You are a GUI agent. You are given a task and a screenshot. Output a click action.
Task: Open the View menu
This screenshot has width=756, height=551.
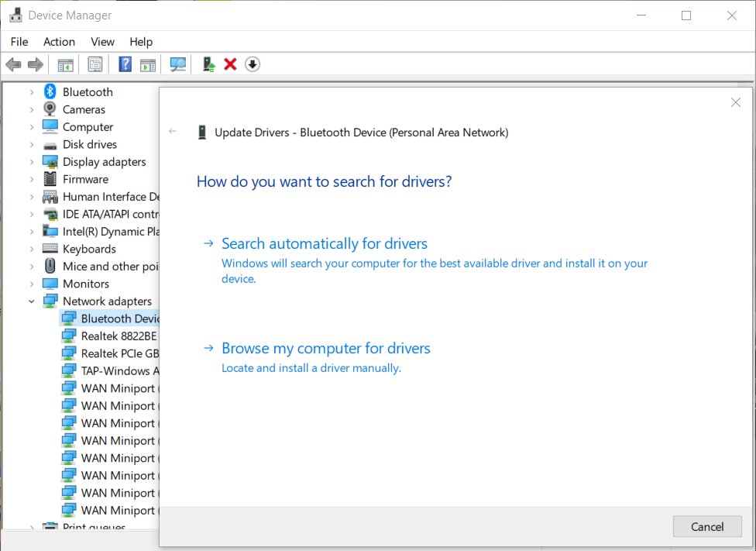(102, 41)
